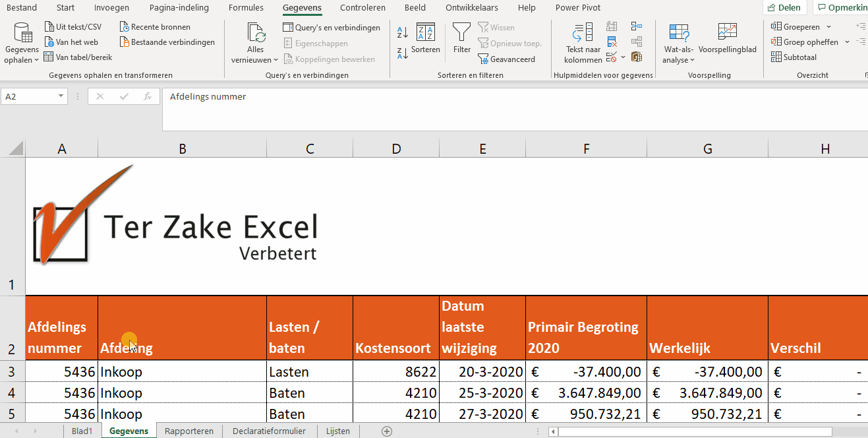Select header cell Kostensoort
This screenshot has width=868, height=438.
396,328
